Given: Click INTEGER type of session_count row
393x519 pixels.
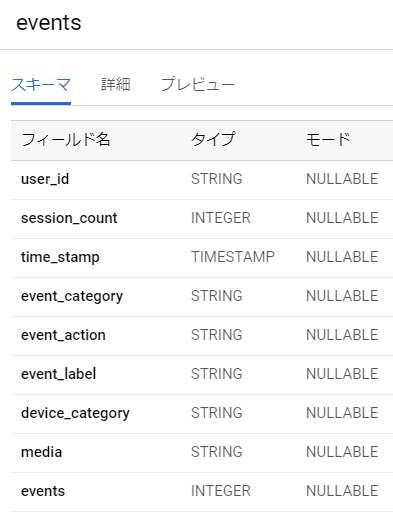Looking at the screenshot, I should 221,218.
